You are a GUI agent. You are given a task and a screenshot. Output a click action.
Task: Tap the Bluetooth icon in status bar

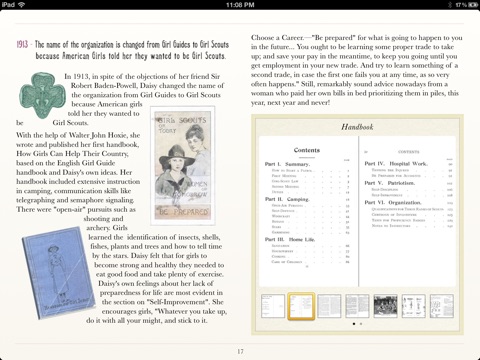tap(450, 5)
